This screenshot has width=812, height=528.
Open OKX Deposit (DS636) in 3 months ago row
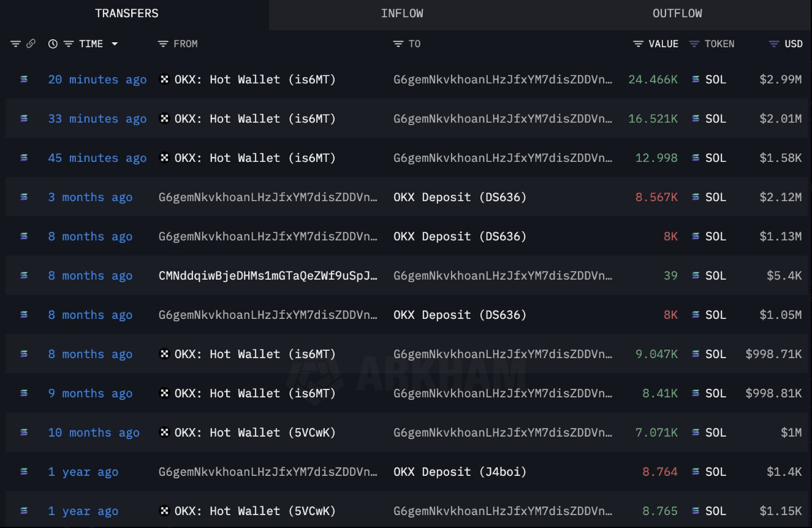click(460, 197)
